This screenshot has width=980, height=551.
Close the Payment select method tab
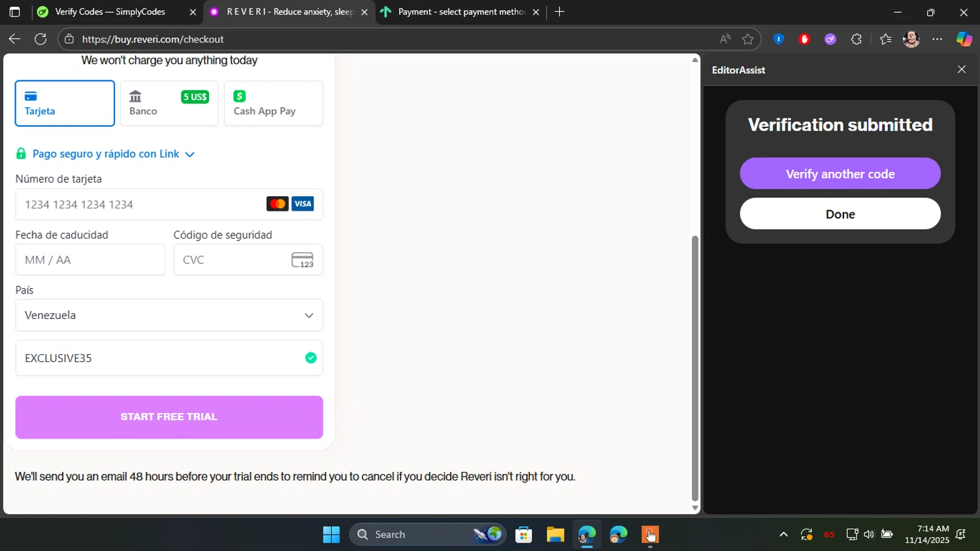click(536, 12)
